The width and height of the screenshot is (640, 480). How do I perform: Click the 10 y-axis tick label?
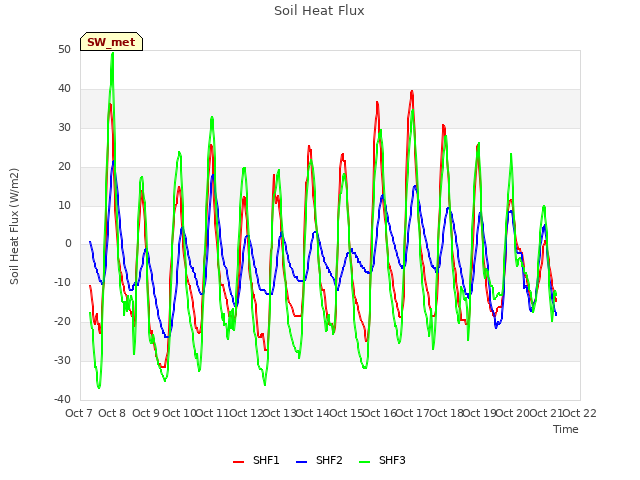point(64,205)
